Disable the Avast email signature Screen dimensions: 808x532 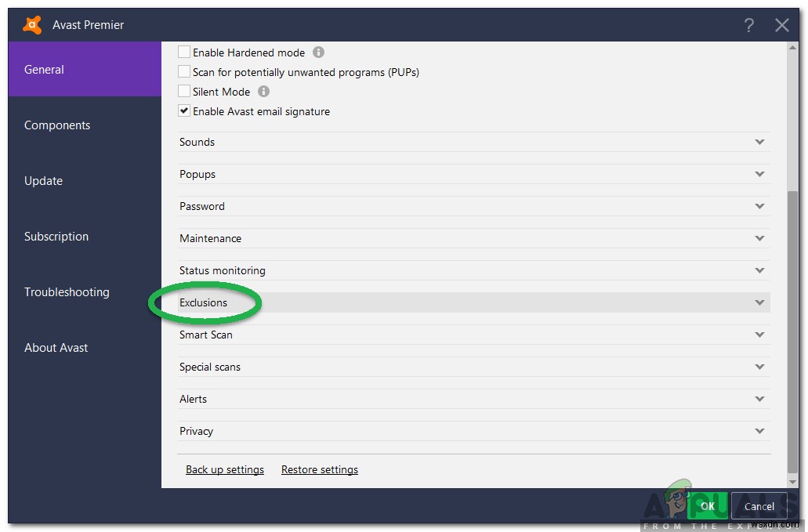tap(183, 110)
